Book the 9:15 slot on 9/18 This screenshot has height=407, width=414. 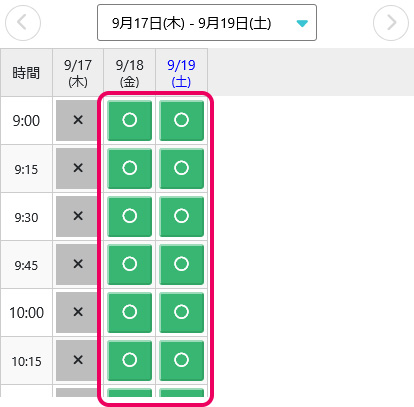tap(130, 168)
